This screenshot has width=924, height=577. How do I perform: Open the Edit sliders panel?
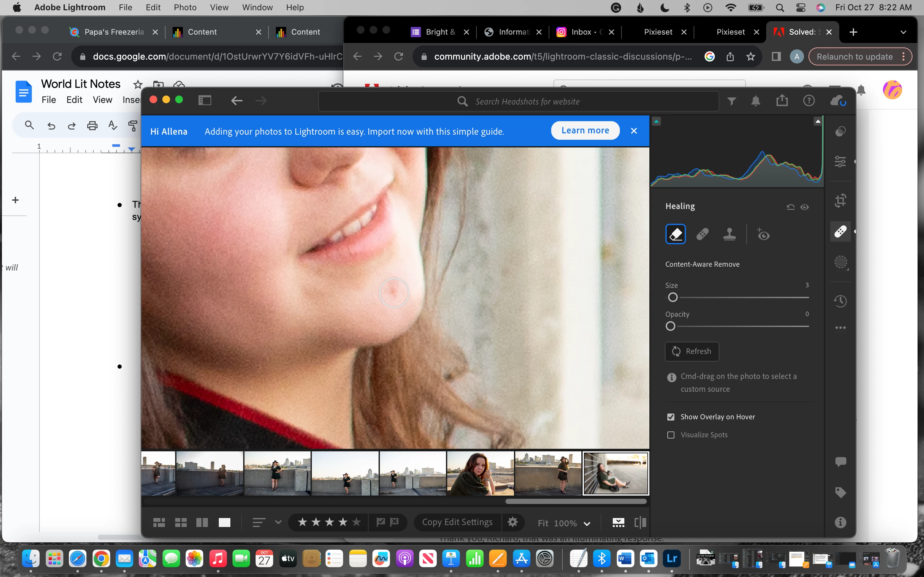coord(840,162)
